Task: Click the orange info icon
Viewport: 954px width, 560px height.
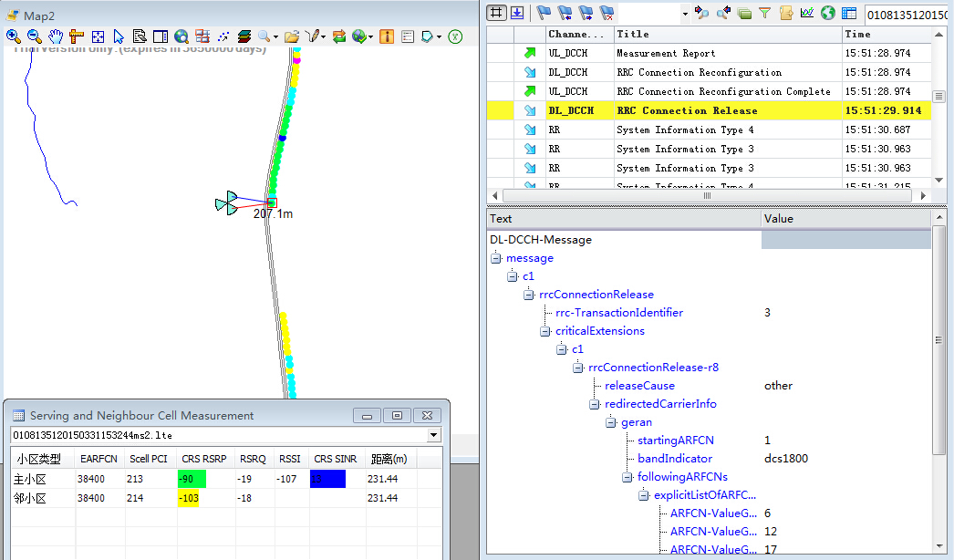Action: [x=387, y=36]
